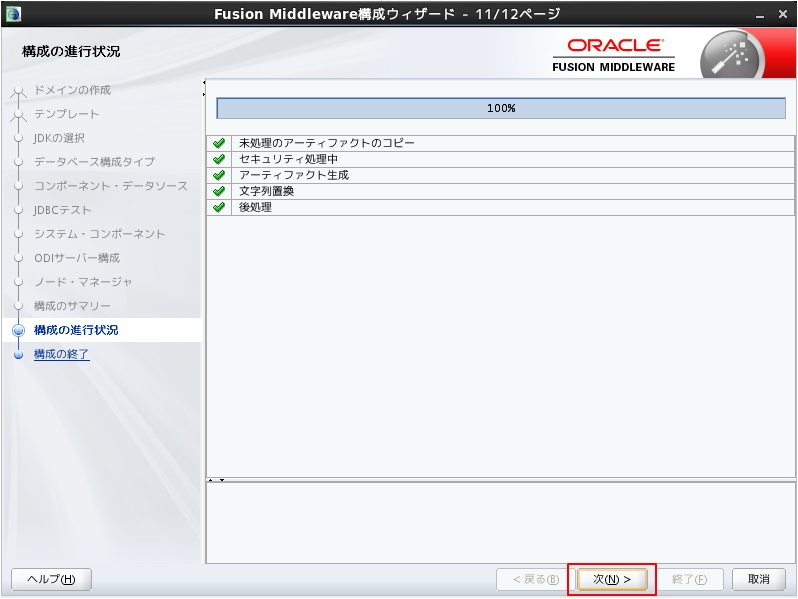Close the configuration wizard window
This screenshot has width=798, height=599.
783,14
